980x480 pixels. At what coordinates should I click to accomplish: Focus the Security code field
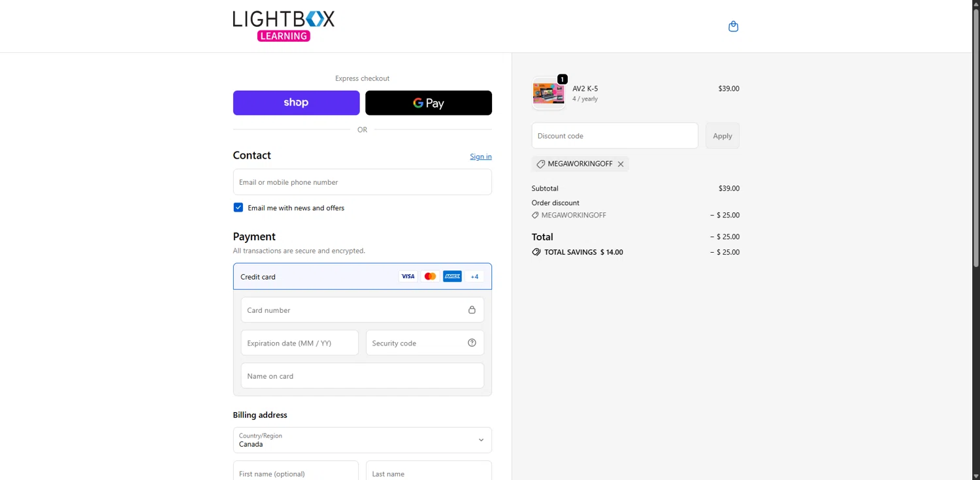pyautogui.click(x=425, y=343)
